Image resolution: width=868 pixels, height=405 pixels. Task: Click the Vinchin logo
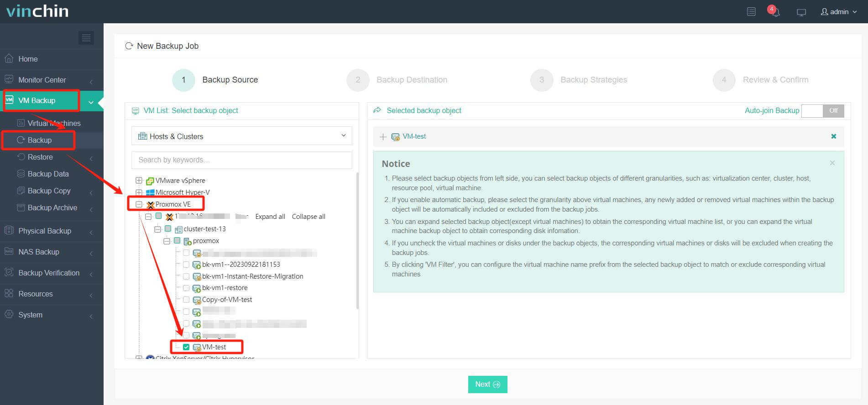point(37,11)
